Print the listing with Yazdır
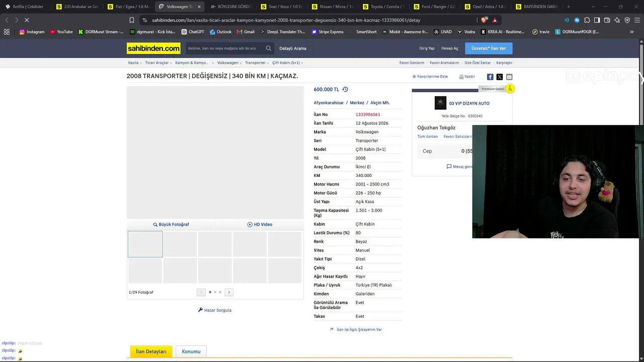Screen dimensions: 644x362 click(x=467, y=76)
